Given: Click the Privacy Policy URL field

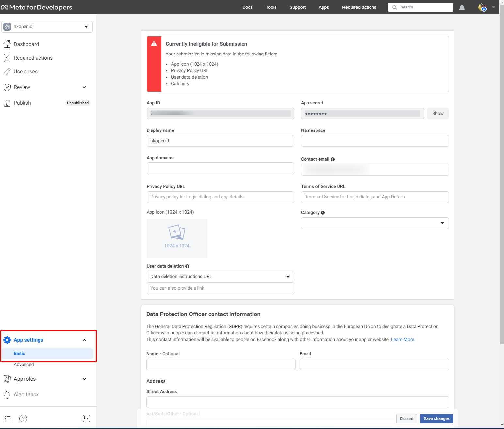Looking at the screenshot, I should tap(220, 197).
